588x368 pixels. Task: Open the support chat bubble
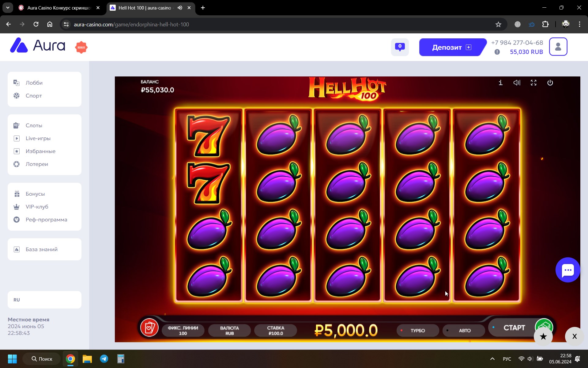coord(568,270)
